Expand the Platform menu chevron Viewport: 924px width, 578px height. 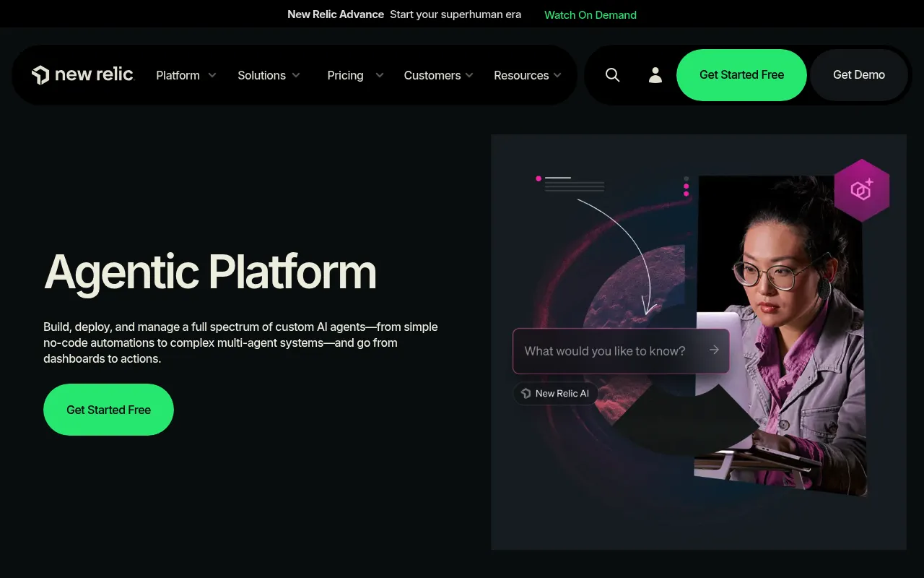tap(212, 75)
